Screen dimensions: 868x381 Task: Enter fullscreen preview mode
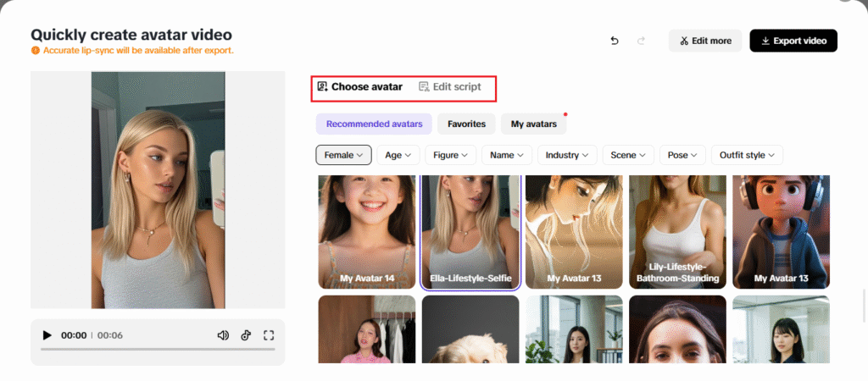269,335
